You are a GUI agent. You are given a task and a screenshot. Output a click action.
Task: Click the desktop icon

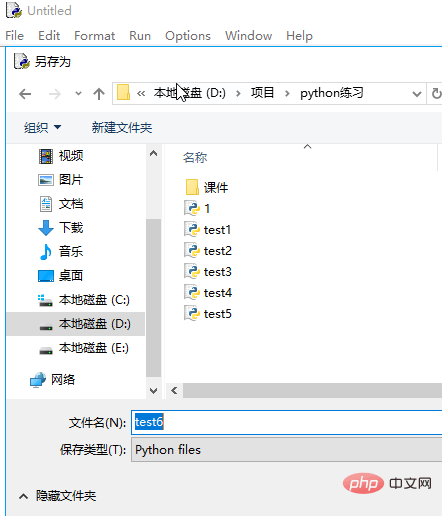pos(46,276)
